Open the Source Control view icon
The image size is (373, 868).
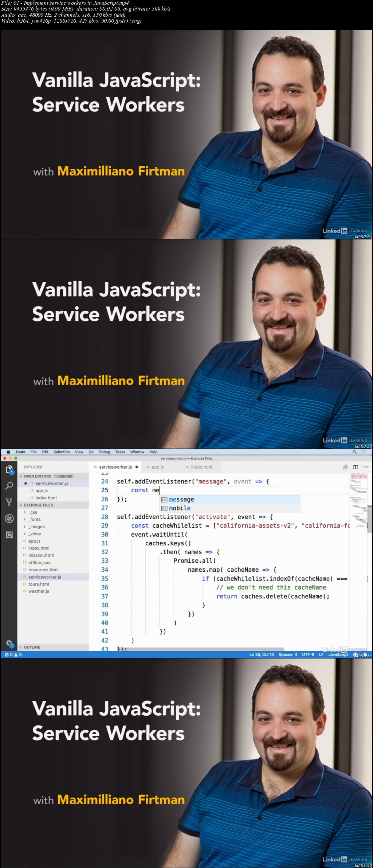click(x=9, y=502)
